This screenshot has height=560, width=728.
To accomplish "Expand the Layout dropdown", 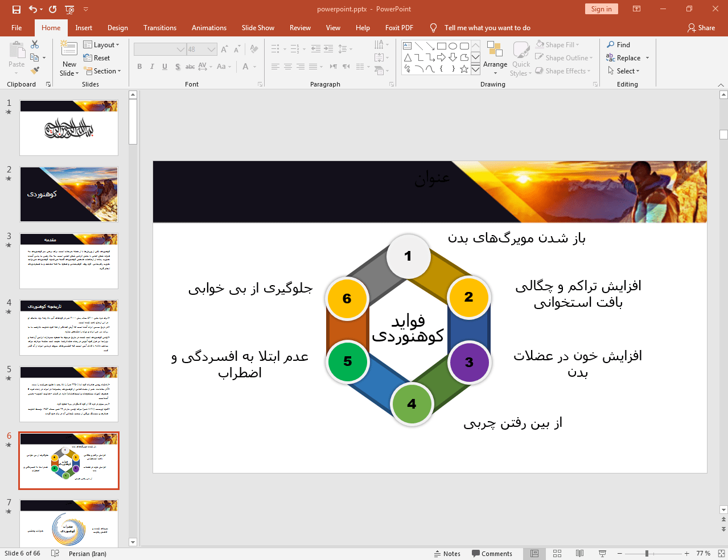I will pos(101,45).
